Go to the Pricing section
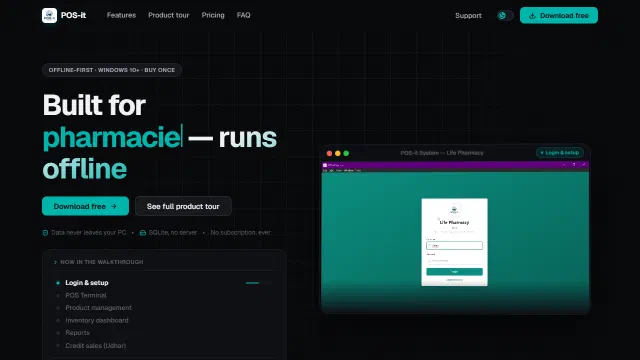This screenshot has height=360, width=640. 213,15
